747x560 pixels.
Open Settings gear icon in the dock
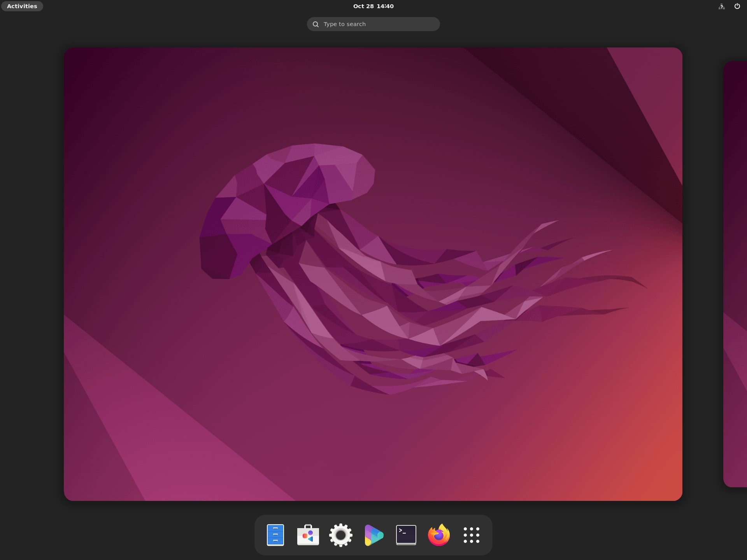(x=341, y=535)
